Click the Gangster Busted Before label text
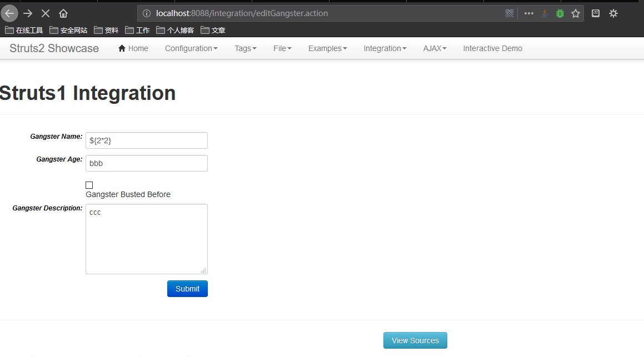Viewport: 644px width, 357px height. (x=128, y=194)
